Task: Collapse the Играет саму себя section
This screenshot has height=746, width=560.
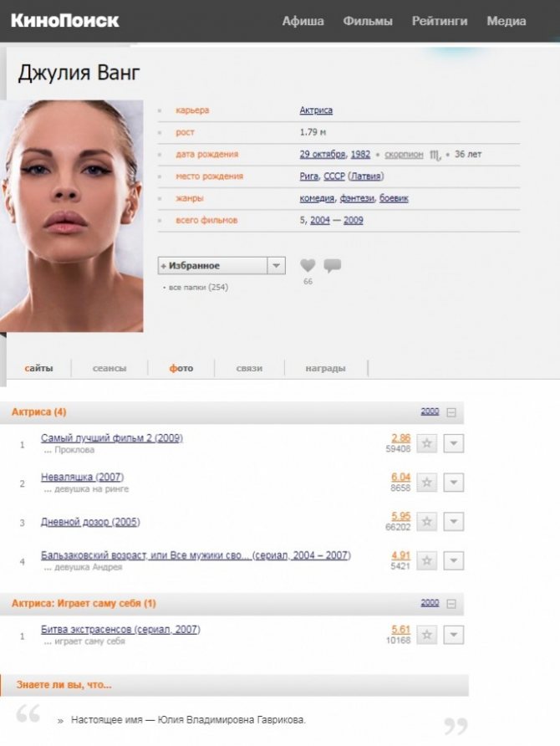Action: pyautogui.click(x=451, y=603)
